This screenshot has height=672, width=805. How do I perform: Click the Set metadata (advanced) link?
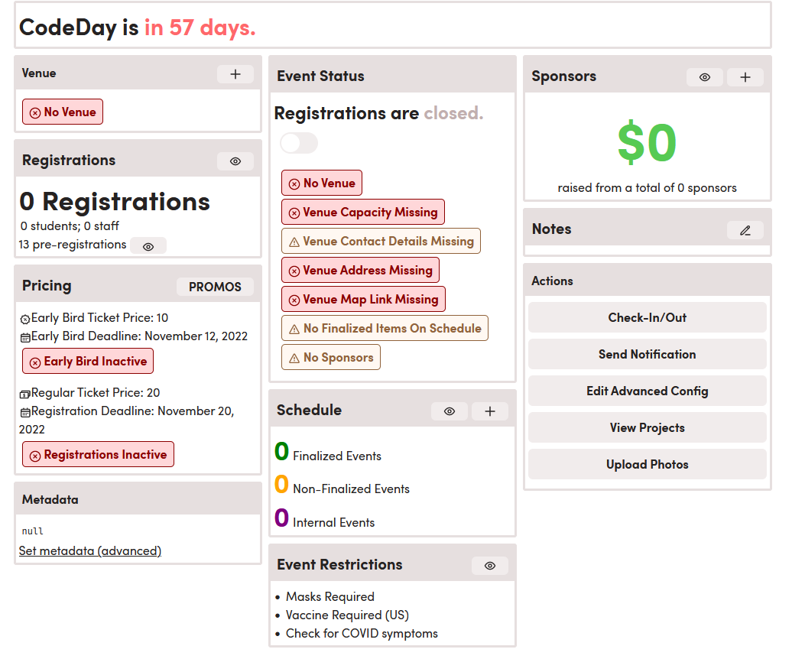(x=89, y=550)
